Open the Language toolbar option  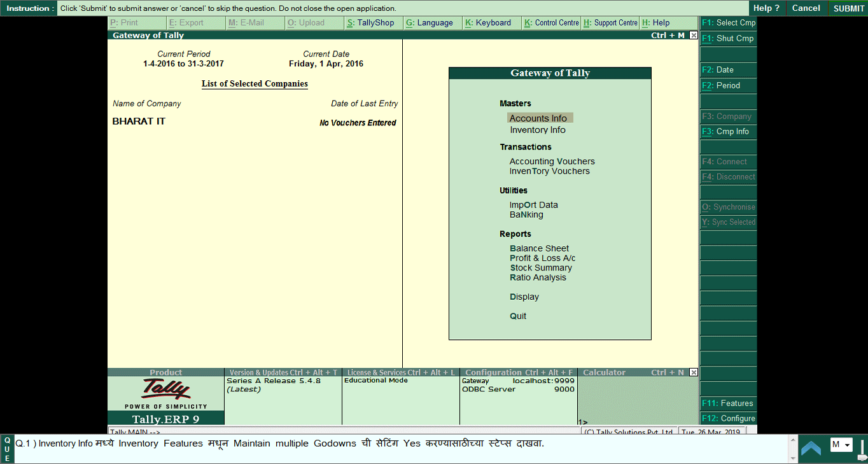(x=433, y=23)
